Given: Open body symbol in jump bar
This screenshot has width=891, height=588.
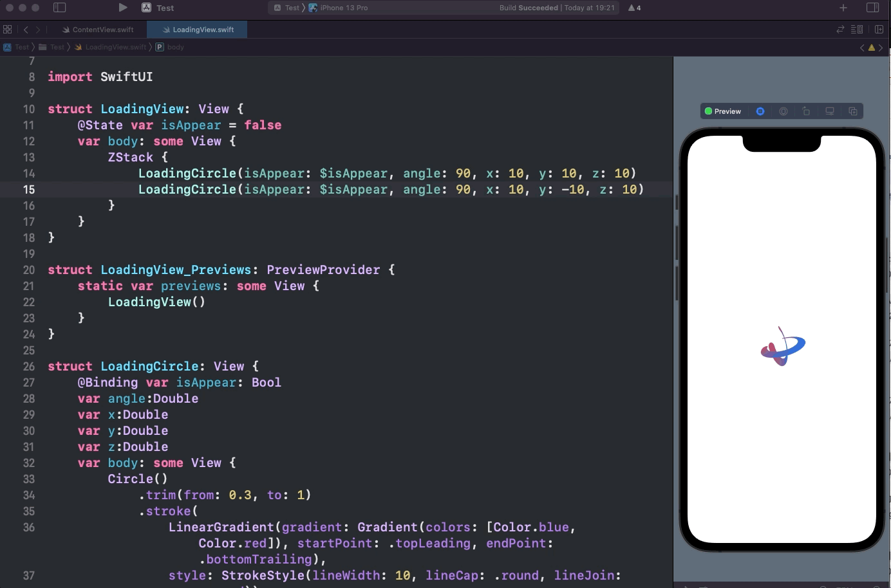Looking at the screenshot, I should tap(170, 47).
